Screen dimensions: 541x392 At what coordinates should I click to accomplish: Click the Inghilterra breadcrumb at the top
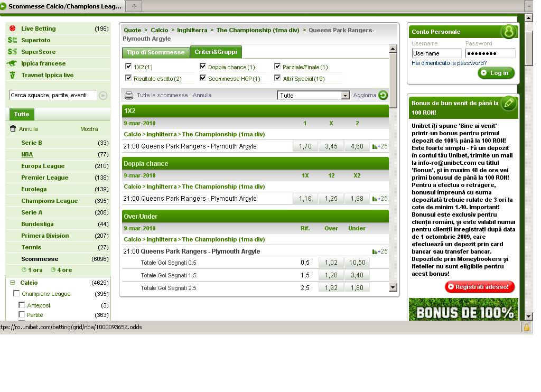pos(192,30)
